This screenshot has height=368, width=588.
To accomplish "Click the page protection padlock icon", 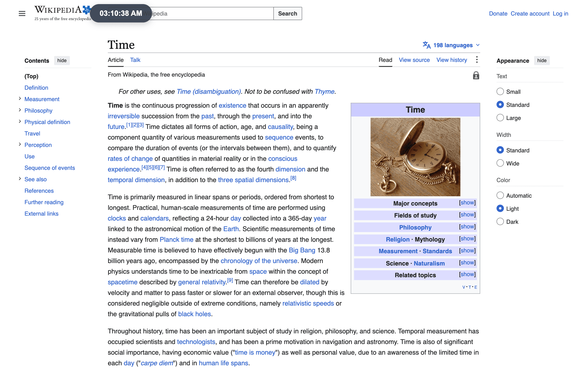I will [476, 75].
